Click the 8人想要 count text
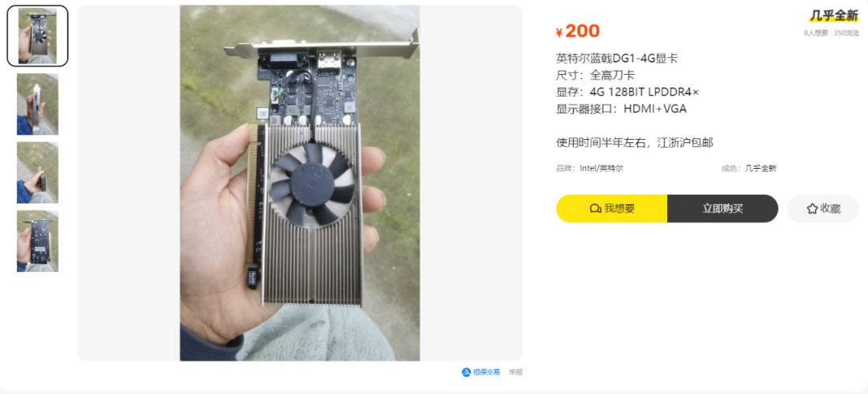This screenshot has width=868, height=394. [816, 33]
